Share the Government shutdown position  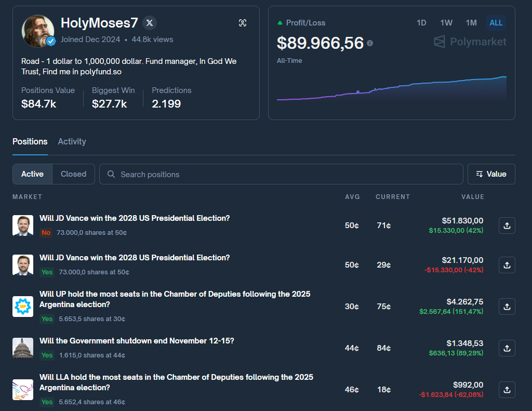[x=507, y=348]
